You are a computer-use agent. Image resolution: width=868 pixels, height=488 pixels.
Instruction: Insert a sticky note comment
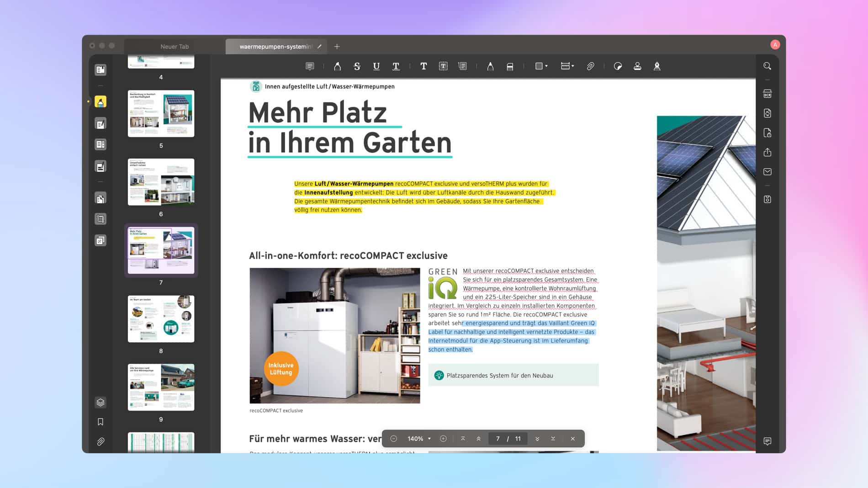310,66
